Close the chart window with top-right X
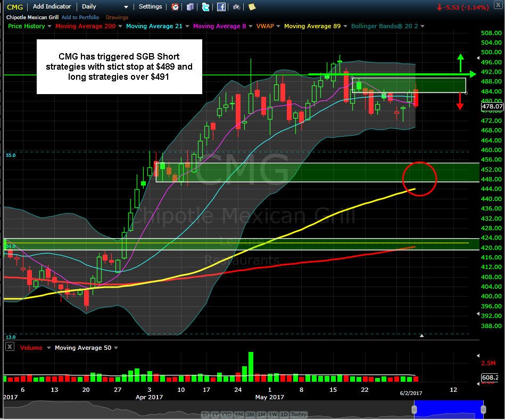505x420 pixels. click(x=498, y=5)
